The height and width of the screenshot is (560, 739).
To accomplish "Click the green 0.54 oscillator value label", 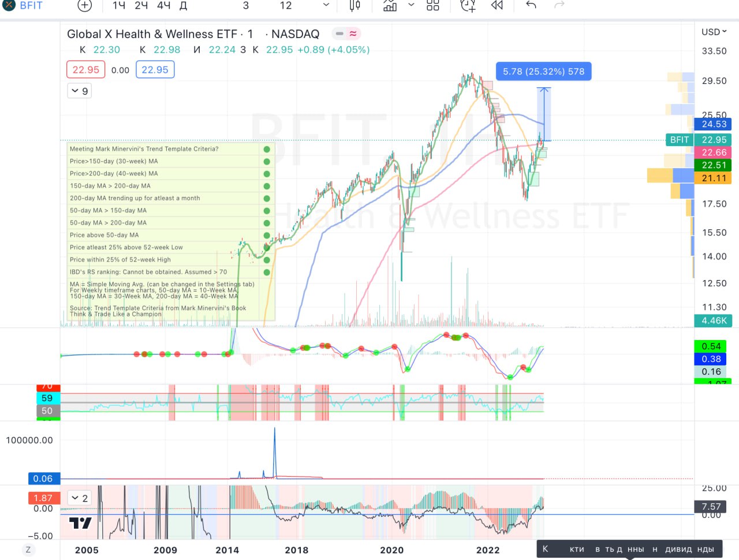I will 710,346.
